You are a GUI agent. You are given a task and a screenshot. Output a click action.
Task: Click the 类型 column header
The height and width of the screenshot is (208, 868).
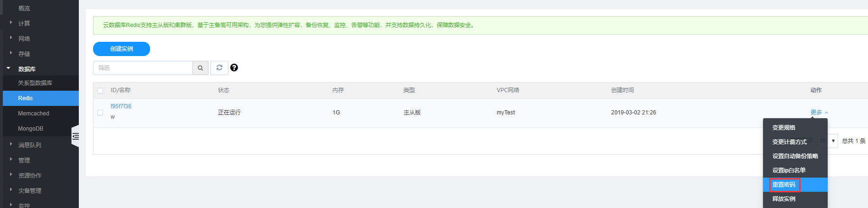coord(409,90)
